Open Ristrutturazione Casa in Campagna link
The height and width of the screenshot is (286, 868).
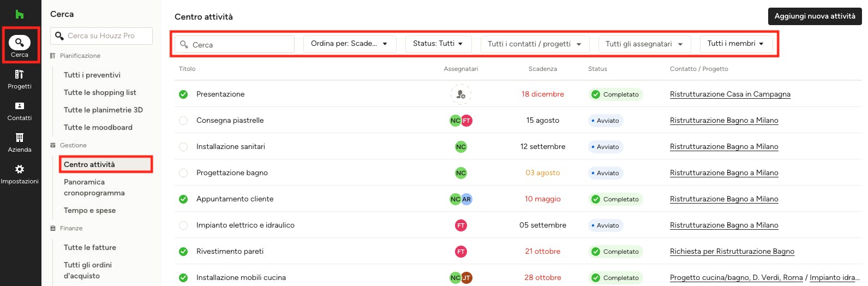[x=730, y=94]
